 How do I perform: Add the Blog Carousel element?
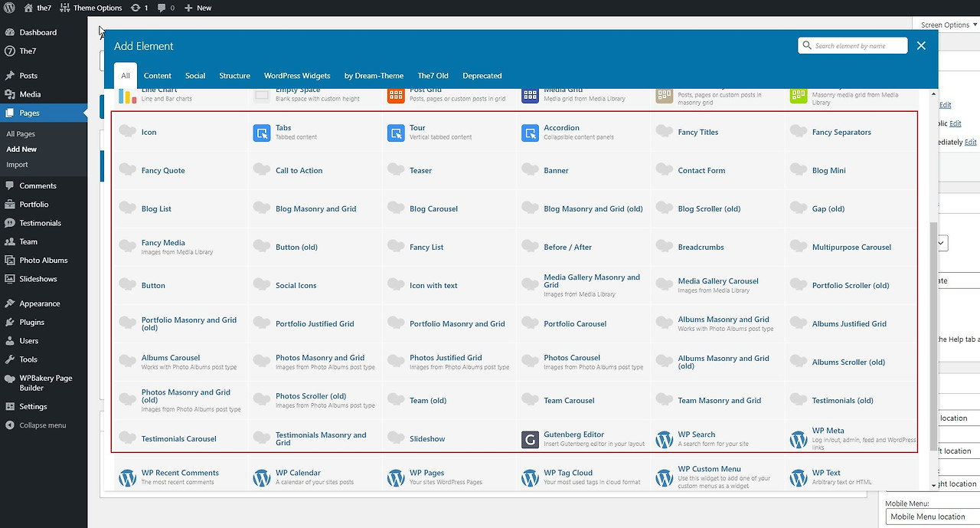pyautogui.click(x=449, y=209)
